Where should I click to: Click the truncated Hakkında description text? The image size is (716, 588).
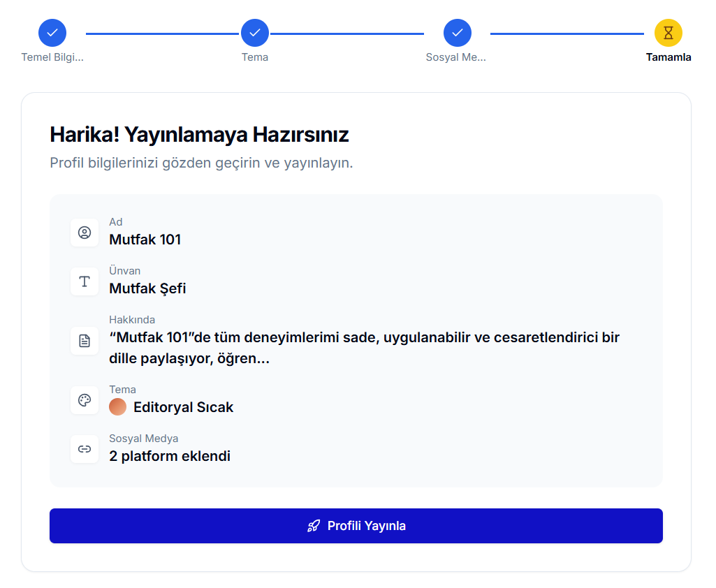[x=364, y=348]
